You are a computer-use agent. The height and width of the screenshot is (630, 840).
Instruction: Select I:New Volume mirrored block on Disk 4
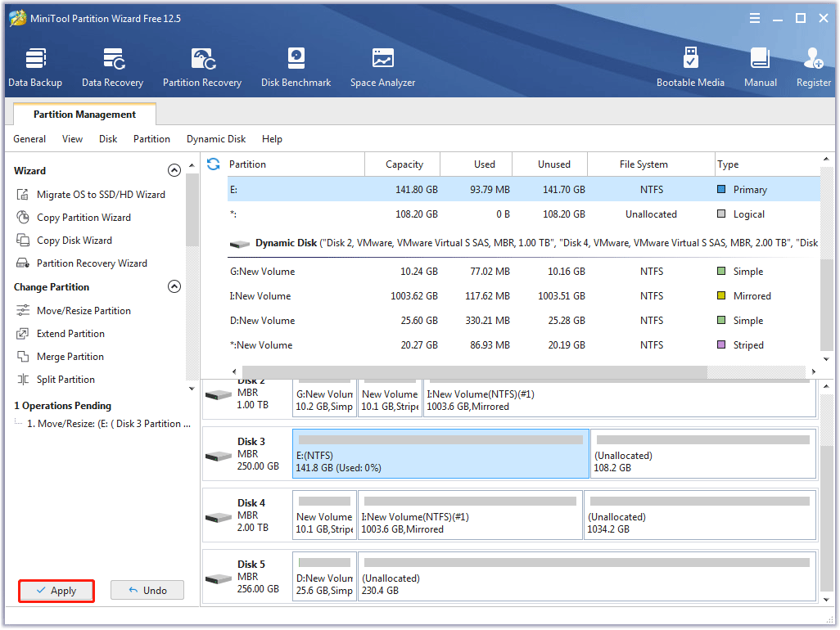[470, 515]
